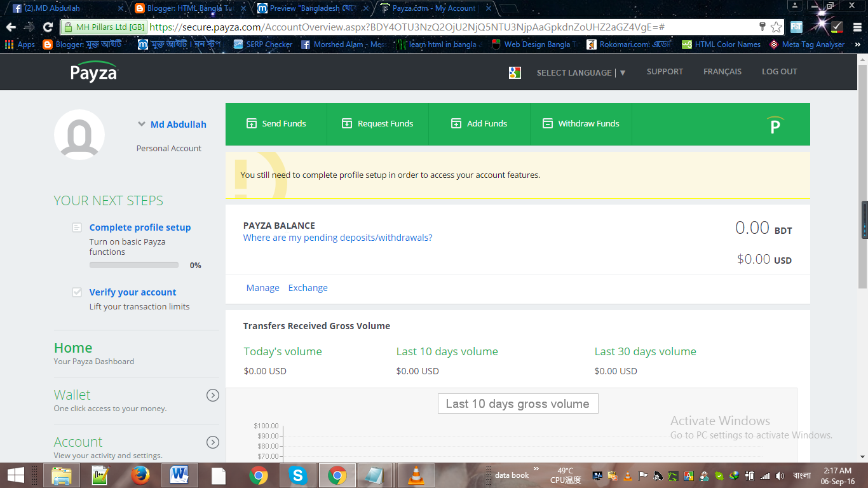Image resolution: width=868 pixels, height=488 pixels.
Task: Click the Withdraw Funds menu item
Action: pos(581,124)
